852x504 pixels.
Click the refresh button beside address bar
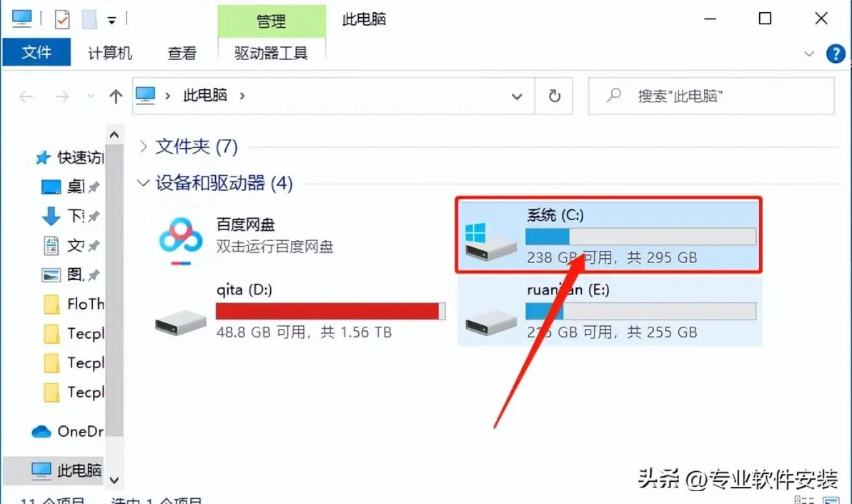click(554, 96)
